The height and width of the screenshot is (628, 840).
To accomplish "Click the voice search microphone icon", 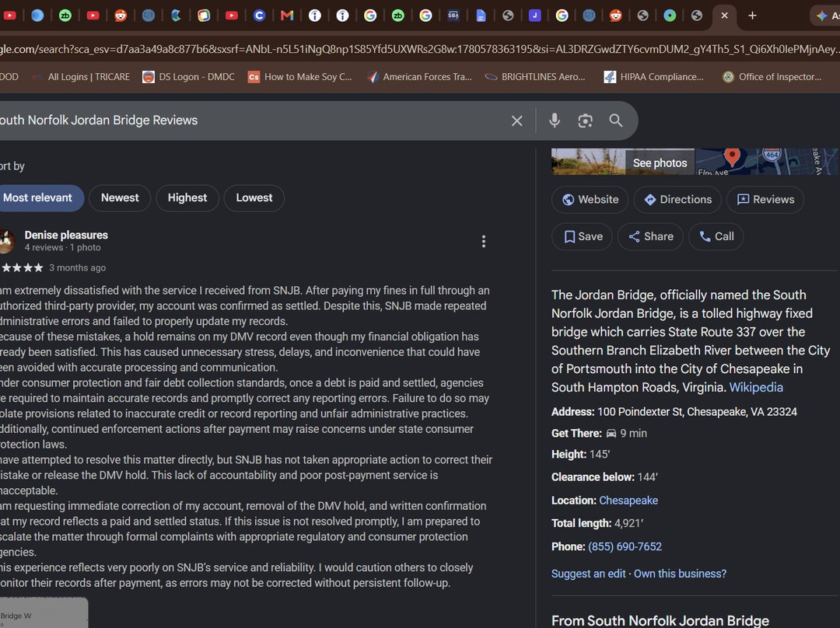I will tap(555, 120).
